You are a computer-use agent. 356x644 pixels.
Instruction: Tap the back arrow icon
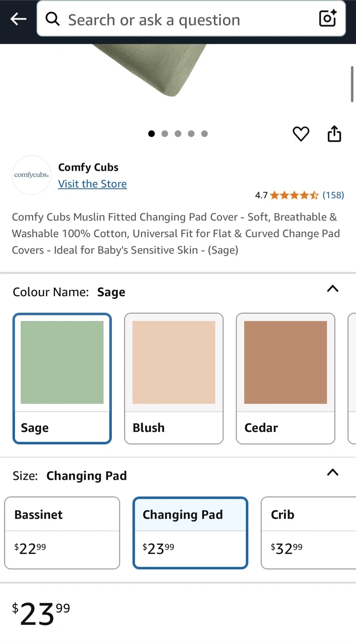pos(18,19)
